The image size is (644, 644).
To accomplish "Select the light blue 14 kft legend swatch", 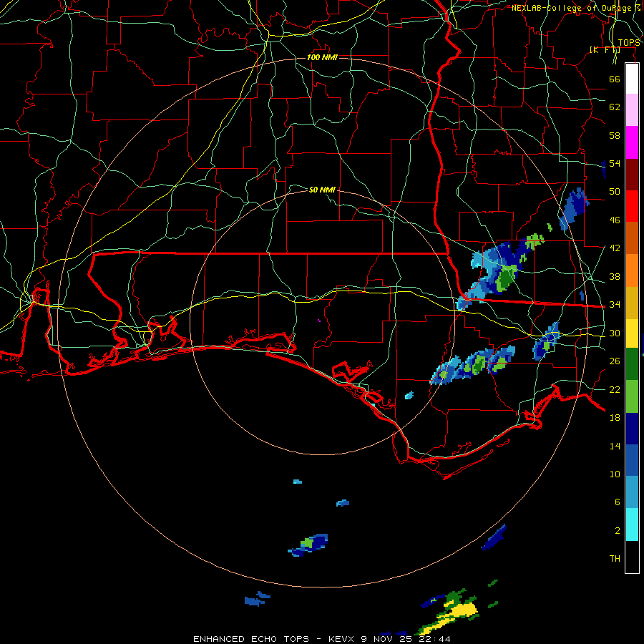I will [x=632, y=492].
